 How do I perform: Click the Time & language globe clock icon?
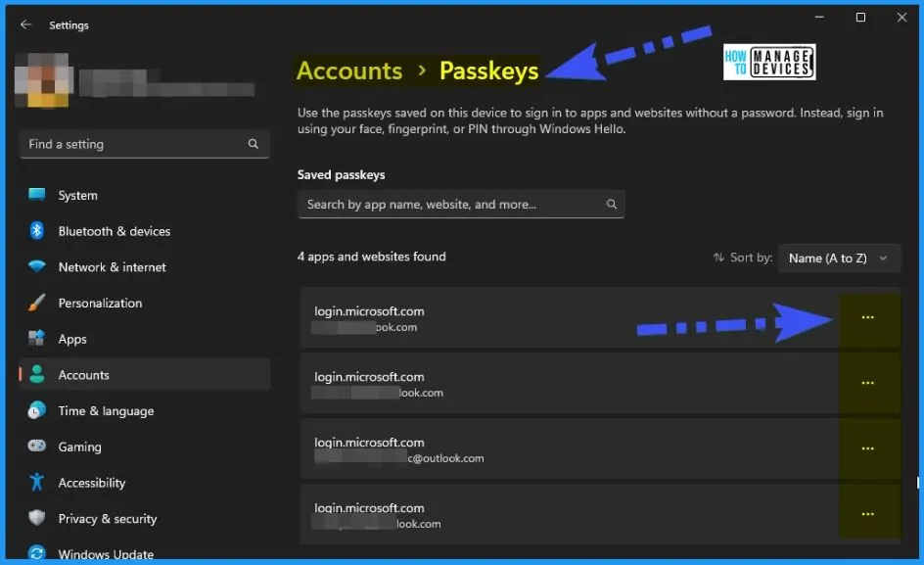(36, 410)
